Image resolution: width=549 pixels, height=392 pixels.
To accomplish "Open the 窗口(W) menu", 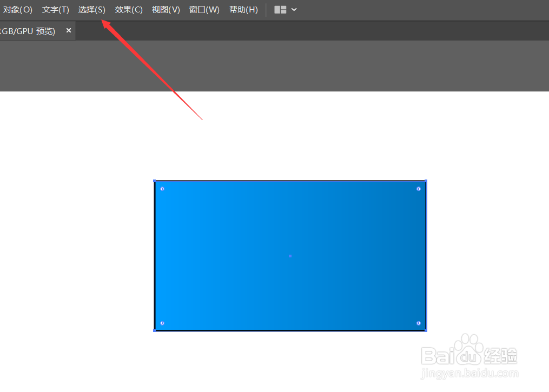I will [x=204, y=9].
